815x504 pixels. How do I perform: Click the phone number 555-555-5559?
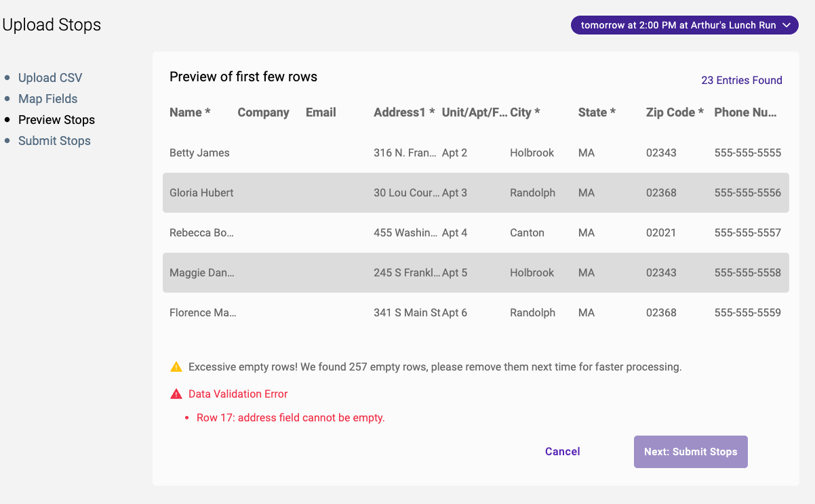(x=748, y=313)
